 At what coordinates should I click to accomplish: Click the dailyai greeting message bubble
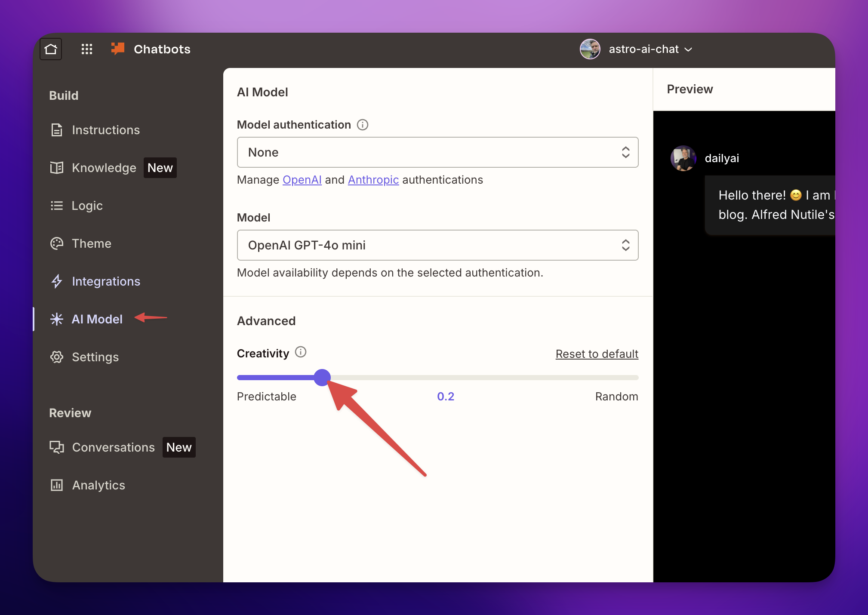[770, 205]
